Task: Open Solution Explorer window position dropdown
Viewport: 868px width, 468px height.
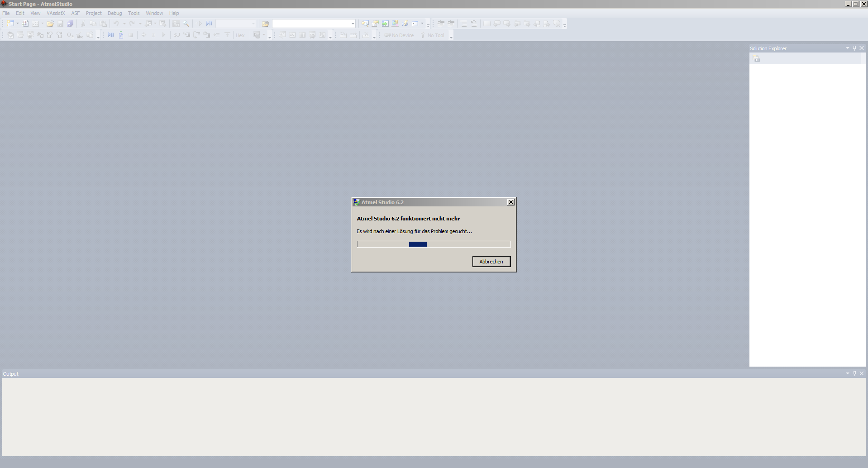Action: coord(848,48)
